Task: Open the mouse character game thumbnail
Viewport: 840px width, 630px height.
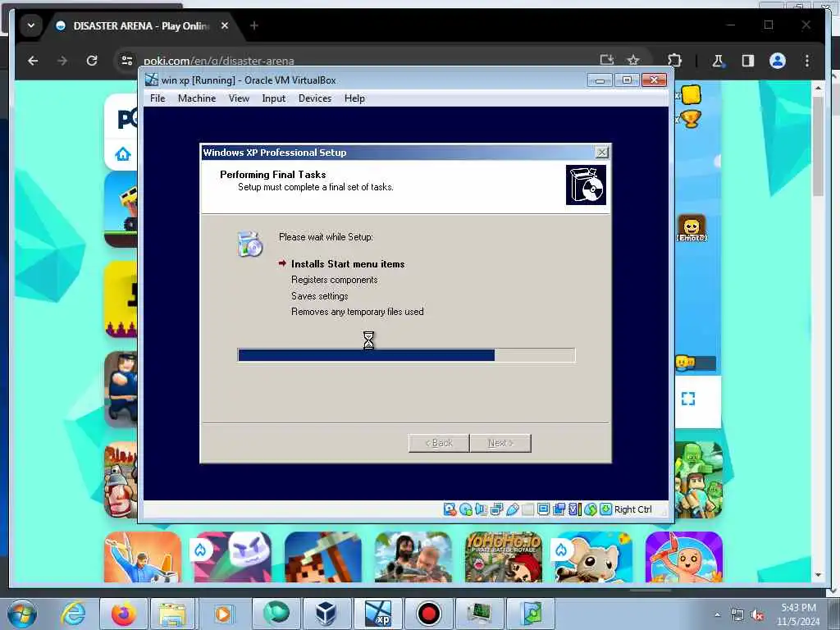Action: (594, 557)
